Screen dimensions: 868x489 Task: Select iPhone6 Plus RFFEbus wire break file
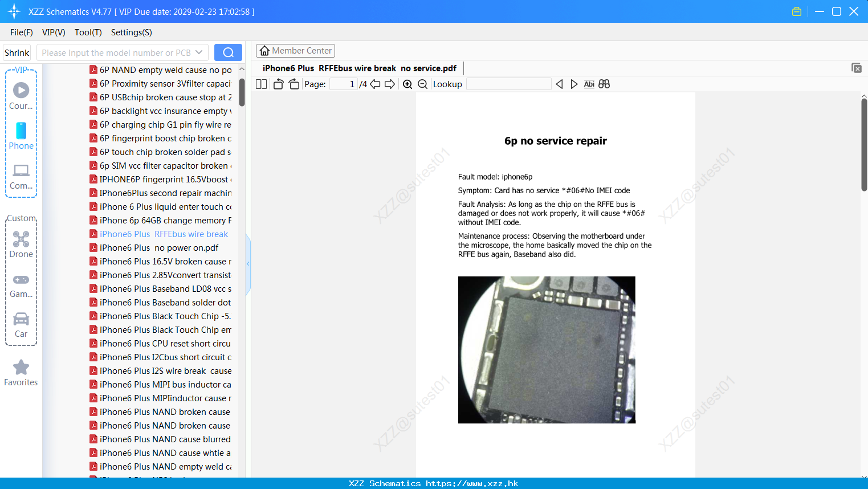[x=160, y=234]
